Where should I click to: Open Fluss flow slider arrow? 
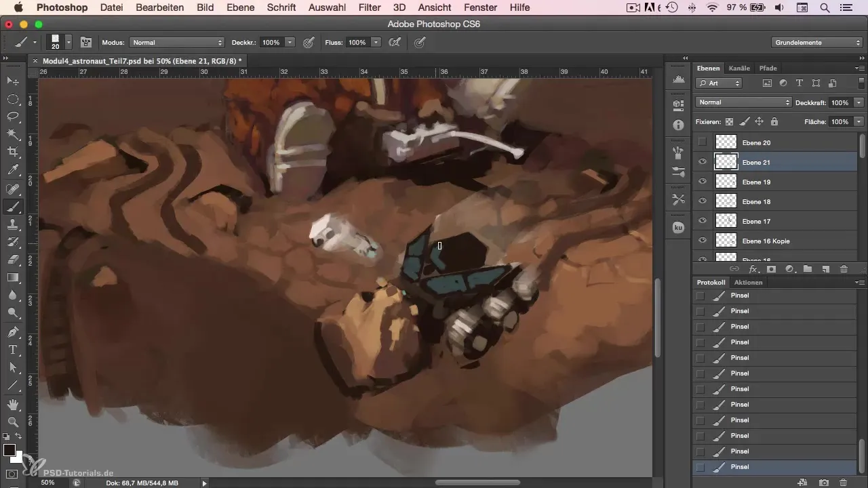[376, 42]
